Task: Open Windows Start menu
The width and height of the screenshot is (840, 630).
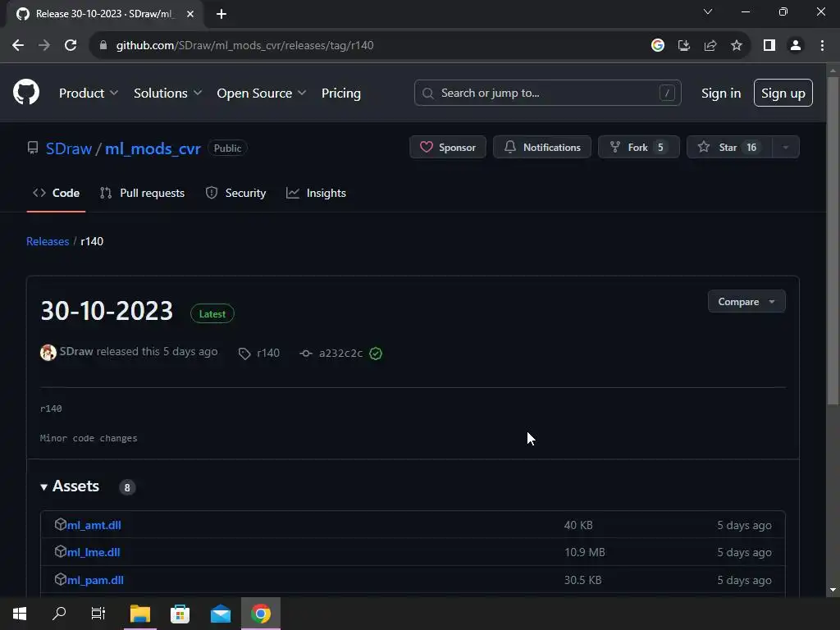Action: pos(20,614)
